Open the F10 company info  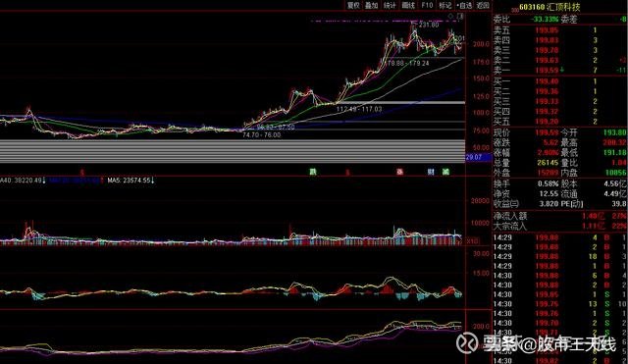427,5
